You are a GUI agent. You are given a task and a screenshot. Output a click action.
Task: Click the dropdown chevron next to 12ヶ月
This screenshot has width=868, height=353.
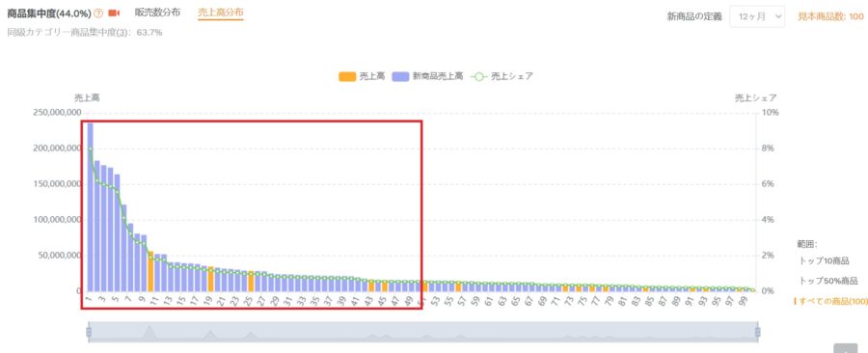(778, 16)
